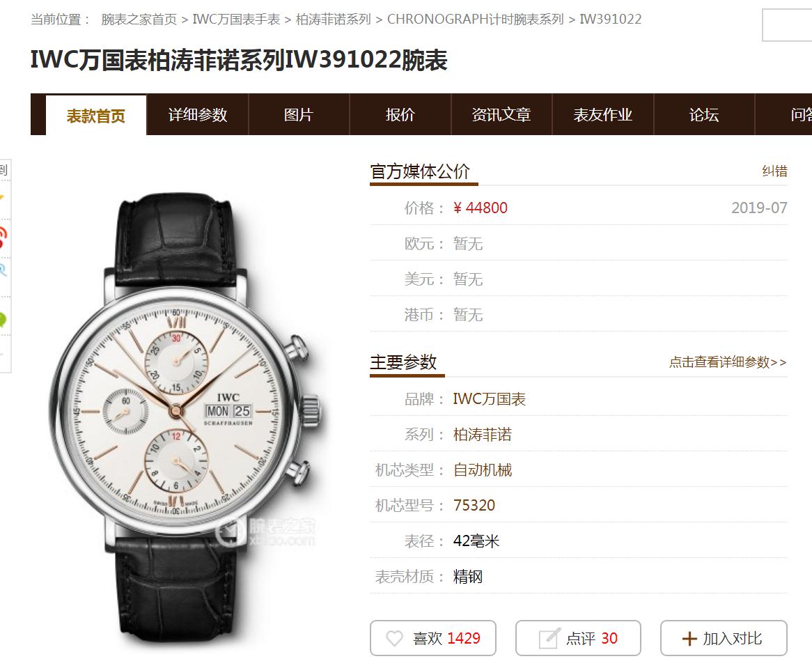Open movement model 75320 link
The width and height of the screenshot is (812, 668).
pos(474,505)
